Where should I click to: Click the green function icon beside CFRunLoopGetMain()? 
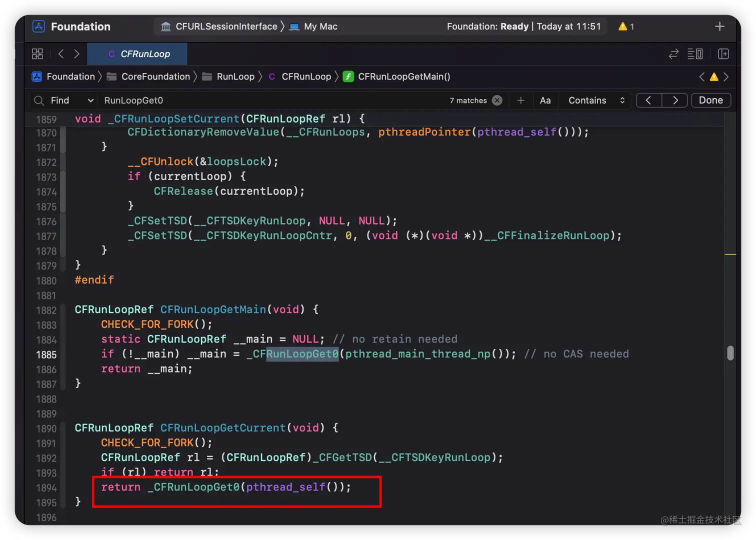(348, 76)
